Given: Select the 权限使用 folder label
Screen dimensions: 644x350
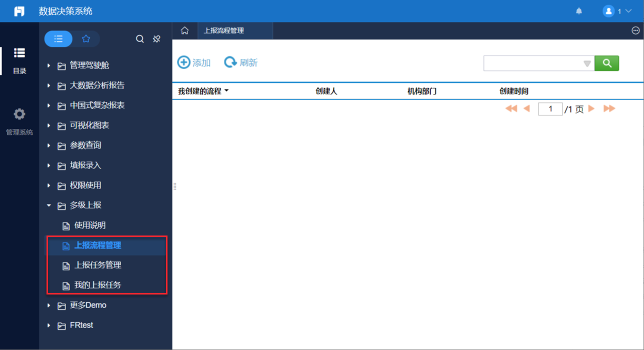Looking at the screenshot, I should (85, 185).
